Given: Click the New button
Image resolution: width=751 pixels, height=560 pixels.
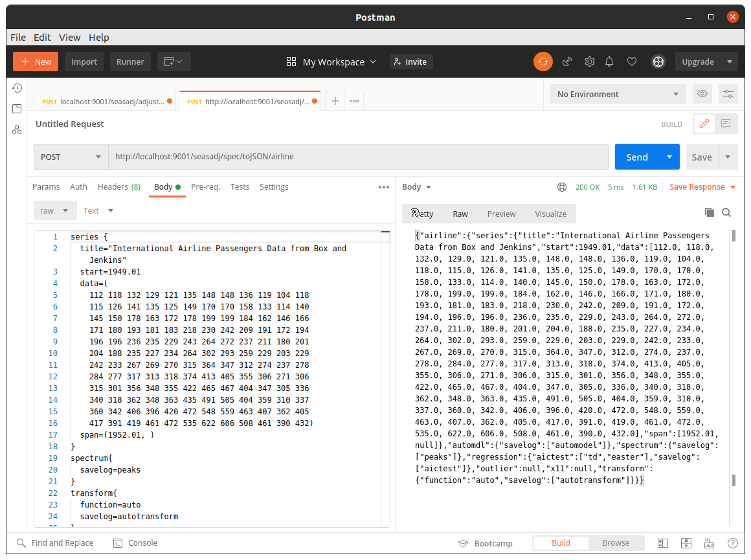Looking at the screenshot, I should pyautogui.click(x=36, y=62).
